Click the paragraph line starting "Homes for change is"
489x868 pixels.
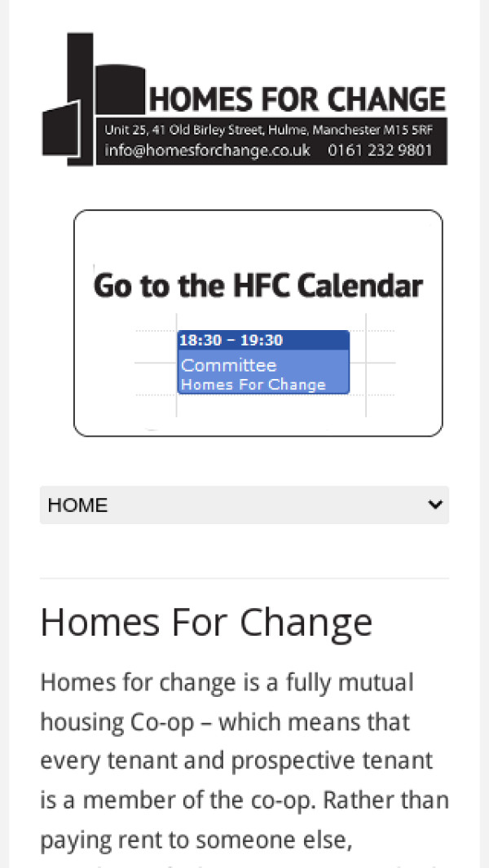(x=227, y=682)
